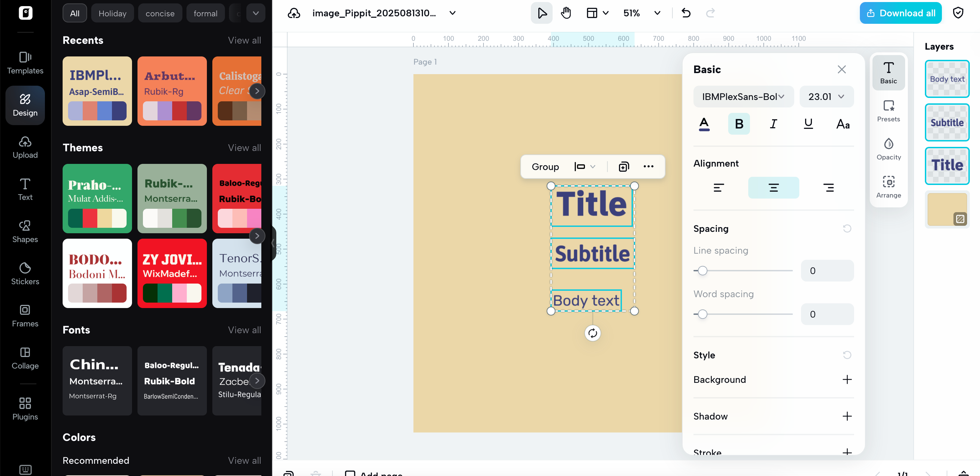Click the undo arrow icon
Screen dimensions: 980x476
686,13
